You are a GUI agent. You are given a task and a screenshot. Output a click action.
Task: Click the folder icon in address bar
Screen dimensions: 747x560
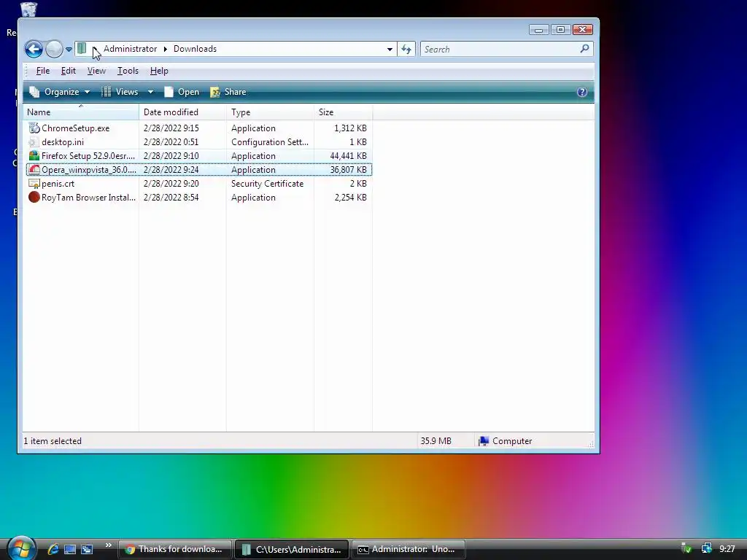82,49
